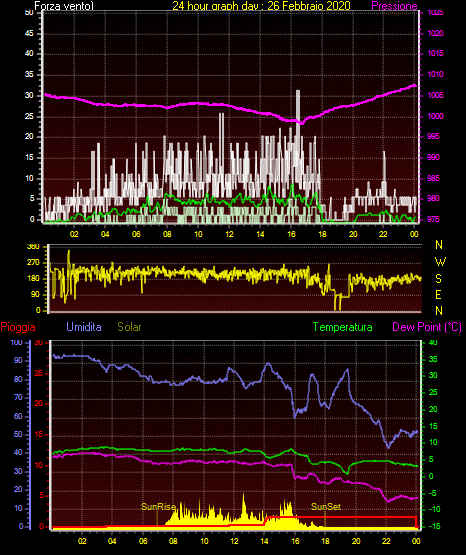Click the 'SunSet' marker label

[326, 507]
